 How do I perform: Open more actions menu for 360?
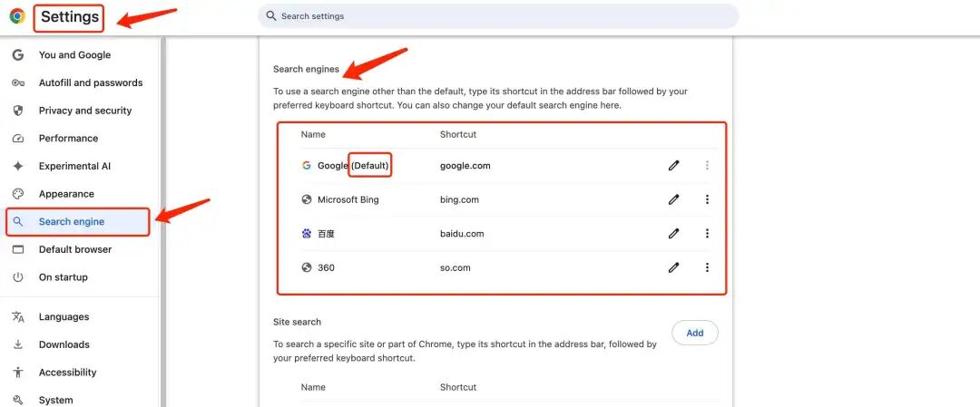pos(707,267)
